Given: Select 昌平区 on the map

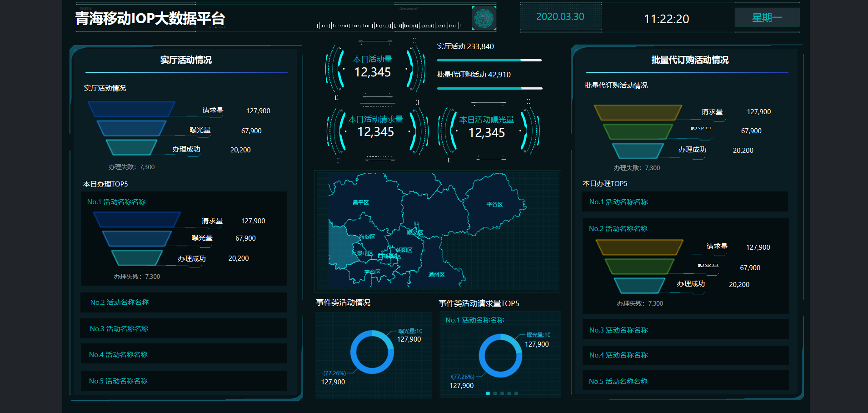Looking at the screenshot, I should tap(361, 202).
